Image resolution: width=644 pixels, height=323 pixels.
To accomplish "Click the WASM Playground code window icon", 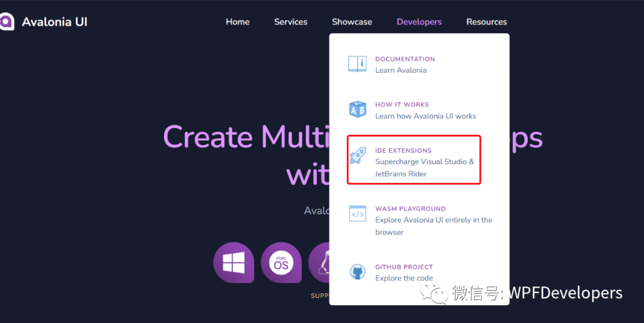I will point(357,214).
